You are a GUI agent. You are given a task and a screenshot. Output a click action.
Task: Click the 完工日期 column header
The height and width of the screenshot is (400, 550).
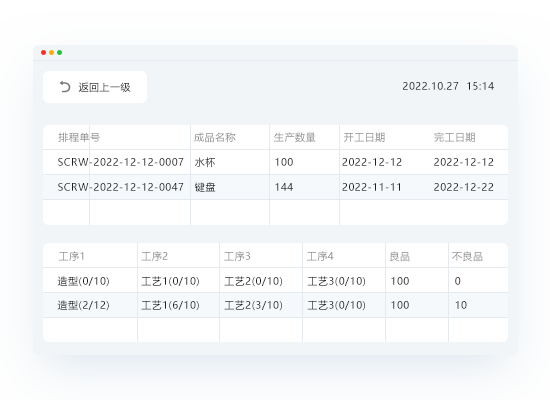(455, 137)
